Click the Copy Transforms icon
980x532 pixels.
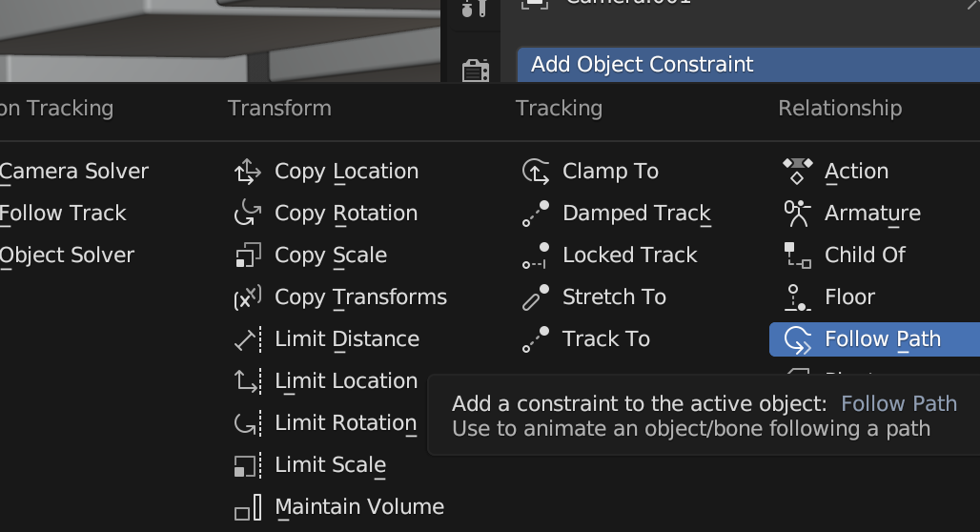[x=248, y=297]
